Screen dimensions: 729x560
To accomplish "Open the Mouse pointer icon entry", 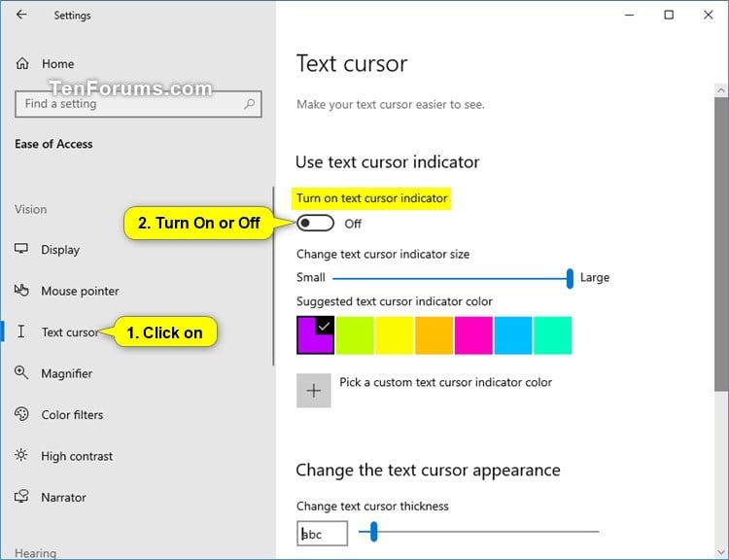I will pos(21,291).
